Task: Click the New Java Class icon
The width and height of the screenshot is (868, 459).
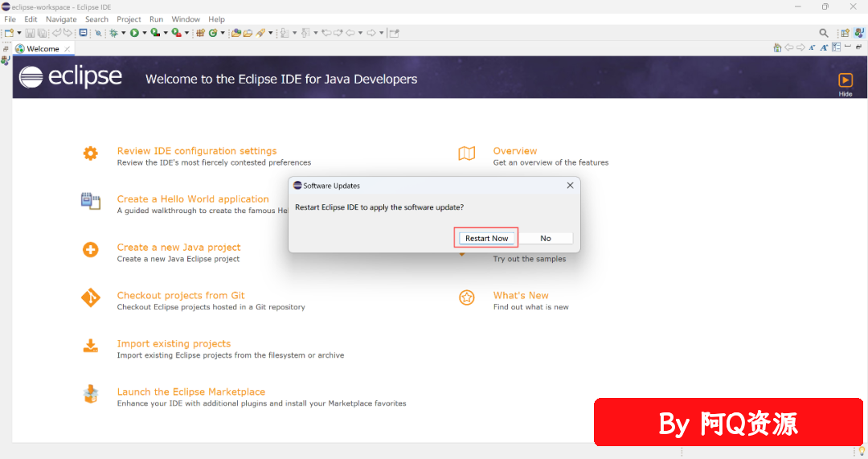Action: [x=212, y=33]
